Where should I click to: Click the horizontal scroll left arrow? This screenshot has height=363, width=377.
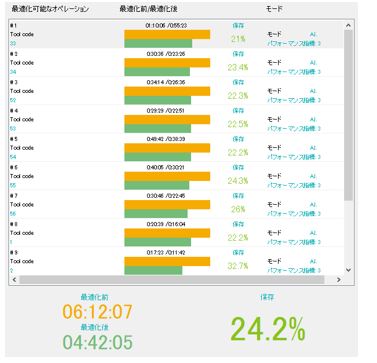click(14, 280)
